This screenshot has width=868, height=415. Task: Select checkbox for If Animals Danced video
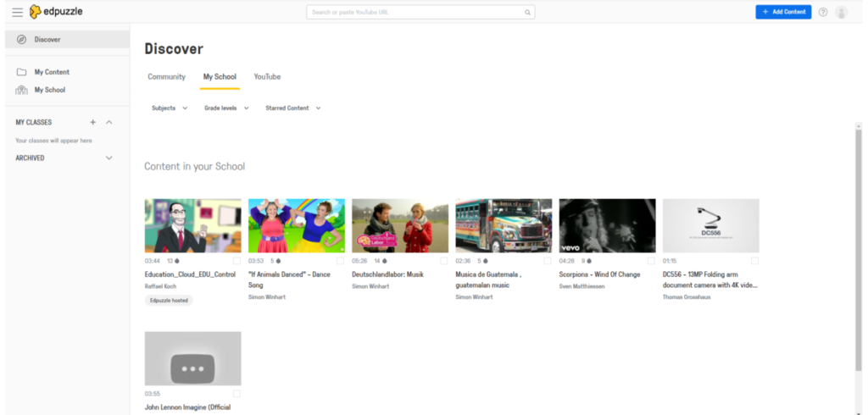[x=340, y=261]
